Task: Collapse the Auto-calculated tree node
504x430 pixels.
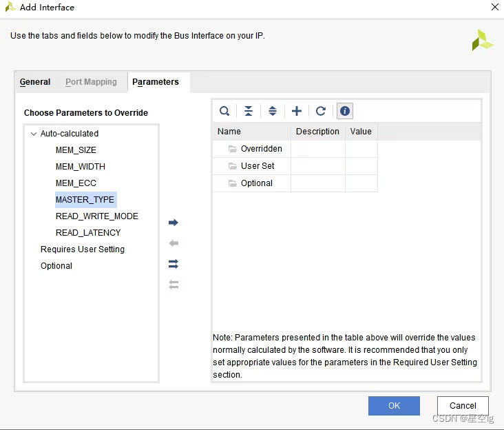Action: pos(34,134)
